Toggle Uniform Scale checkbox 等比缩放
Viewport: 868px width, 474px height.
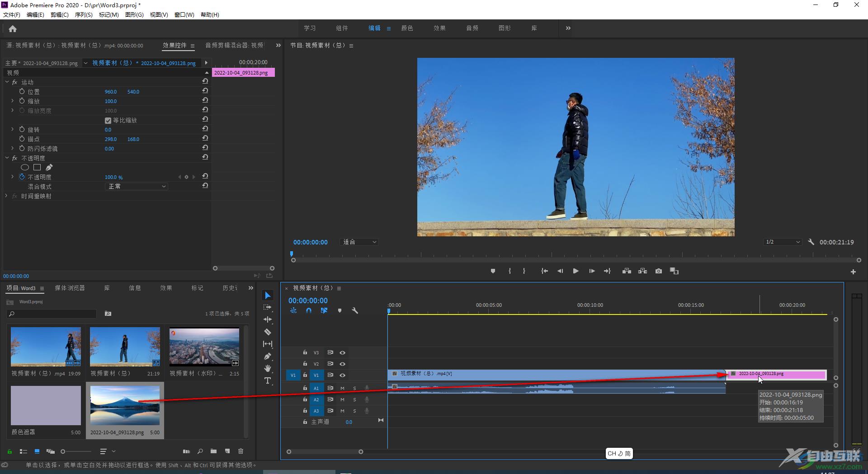[108, 121]
